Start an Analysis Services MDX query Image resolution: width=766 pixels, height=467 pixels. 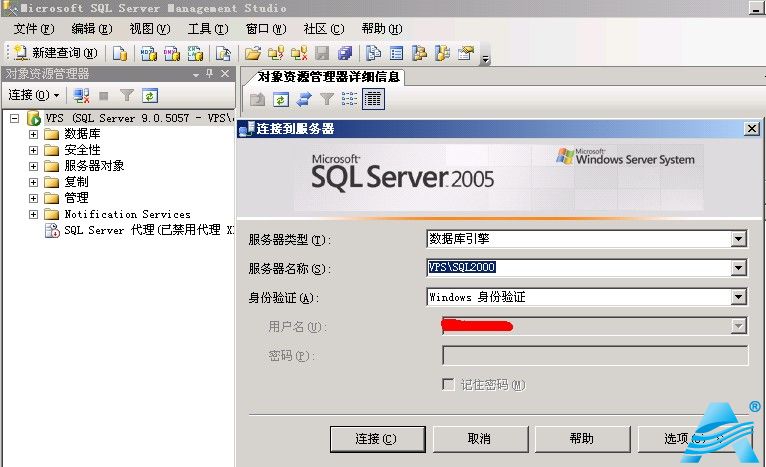point(149,53)
